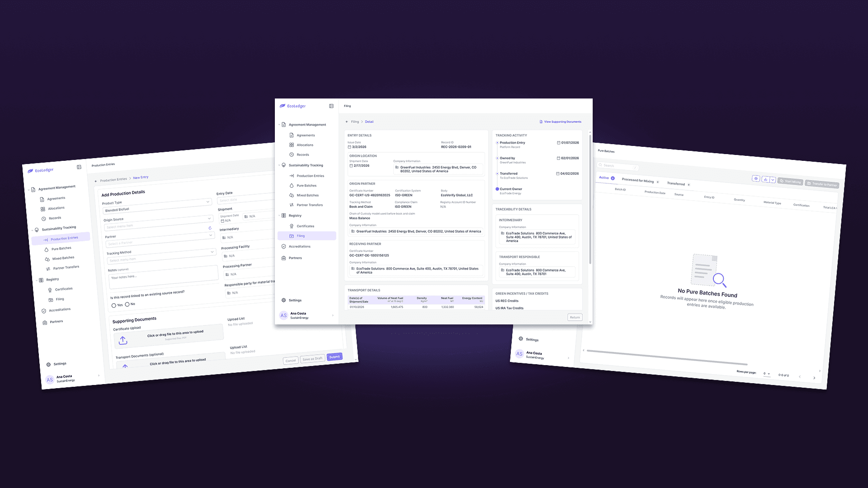Open the View Supporting Documents link

pos(561,122)
